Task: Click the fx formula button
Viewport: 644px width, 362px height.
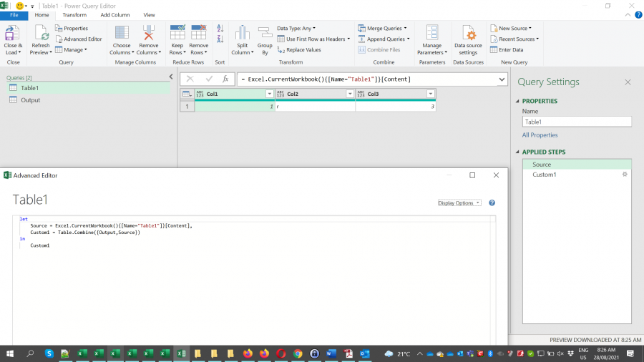Action: pos(225,79)
